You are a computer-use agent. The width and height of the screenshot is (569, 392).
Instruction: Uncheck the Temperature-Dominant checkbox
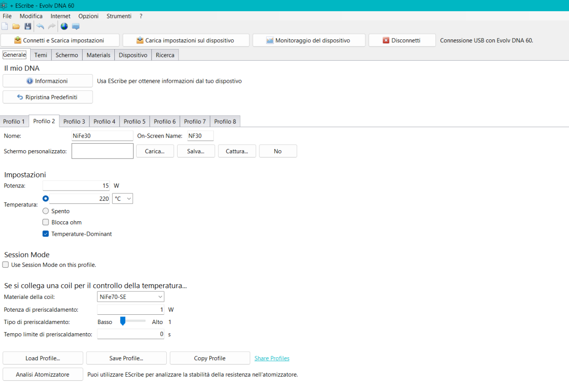click(x=46, y=234)
